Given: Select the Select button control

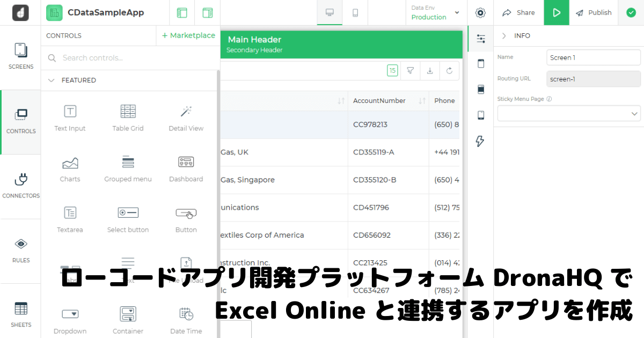Looking at the screenshot, I should tap(128, 219).
